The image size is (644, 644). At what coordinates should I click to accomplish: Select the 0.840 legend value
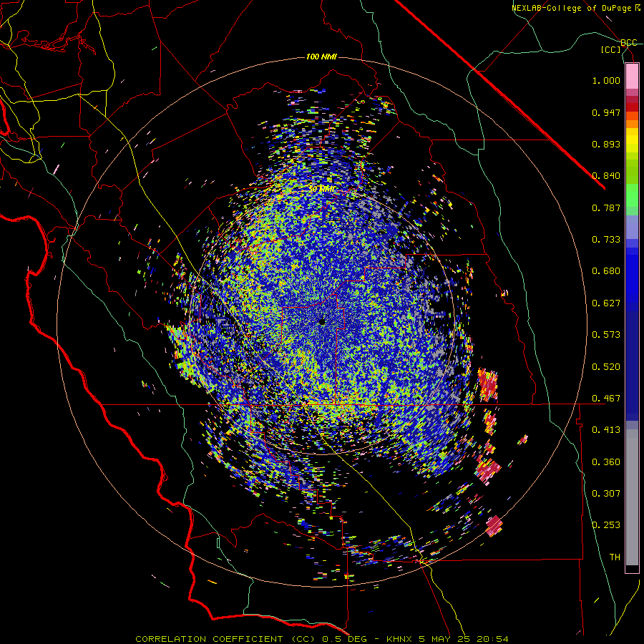point(606,176)
